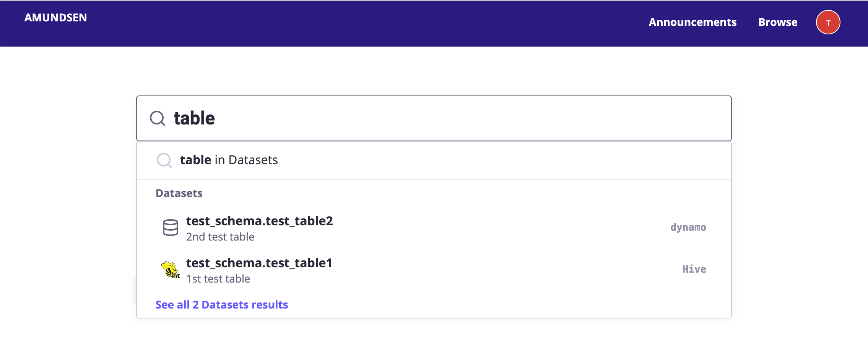The image size is (868, 349).
Task: Open the Announcements page
Action: click(x=692, y=22)
